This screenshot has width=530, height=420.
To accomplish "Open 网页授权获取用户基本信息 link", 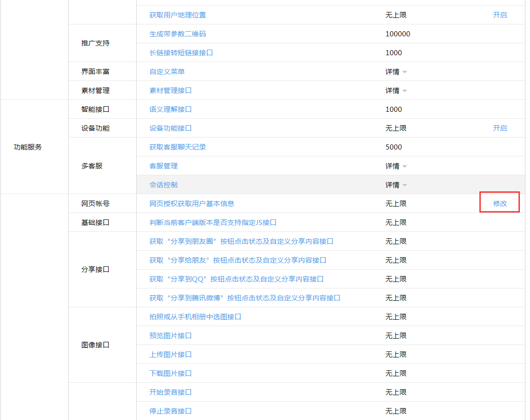I will (x=191, y=204).
